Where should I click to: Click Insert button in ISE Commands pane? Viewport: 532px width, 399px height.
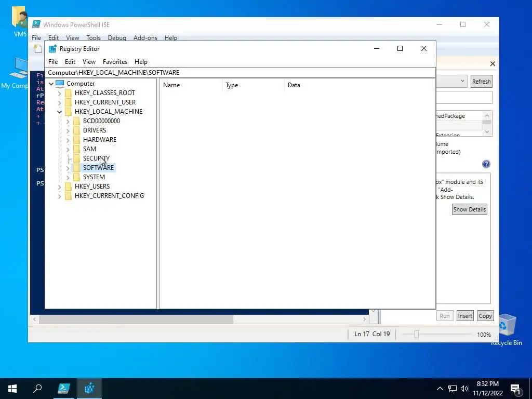465,316
